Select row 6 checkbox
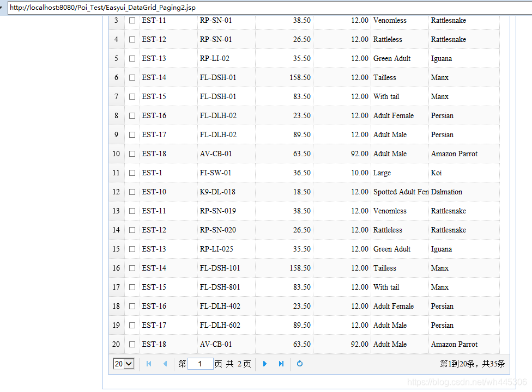The image size is (532, 392). pos(132,78)
